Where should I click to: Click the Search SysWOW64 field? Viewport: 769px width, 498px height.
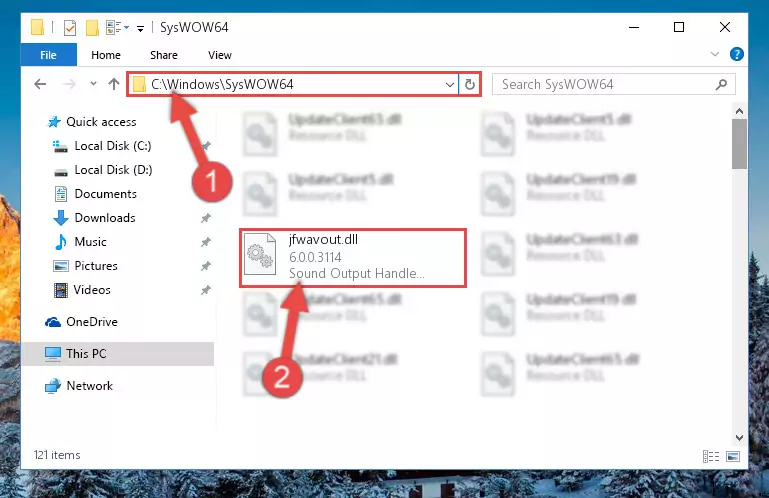(613, 84)
